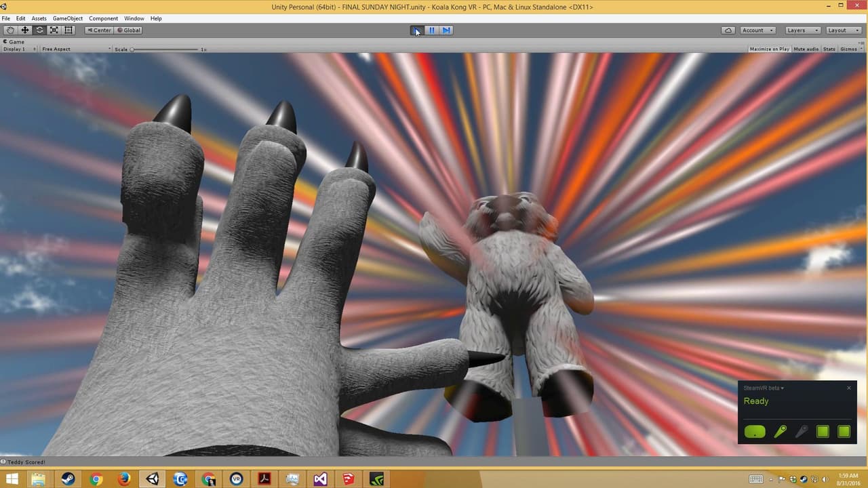
Task: Select the Rotate tool
Action: point(39,30)
